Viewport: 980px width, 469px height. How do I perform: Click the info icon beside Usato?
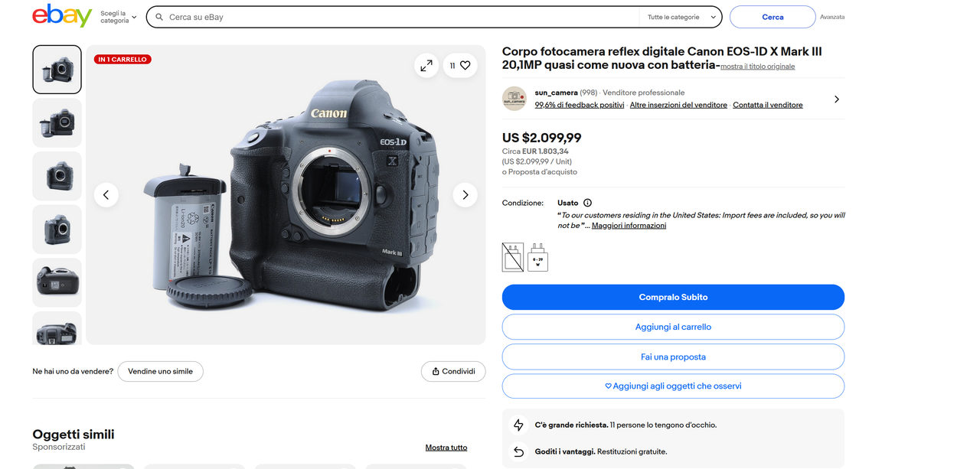click(x=587, y=203)
